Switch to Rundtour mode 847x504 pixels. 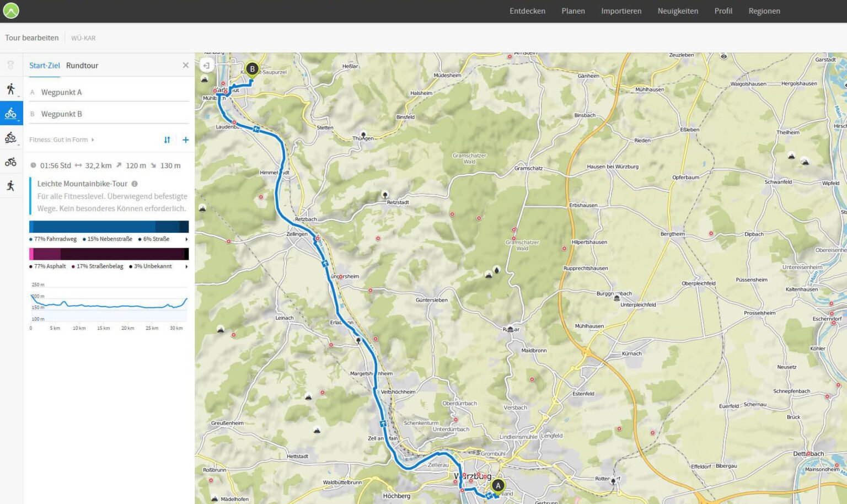click(82, 66)
